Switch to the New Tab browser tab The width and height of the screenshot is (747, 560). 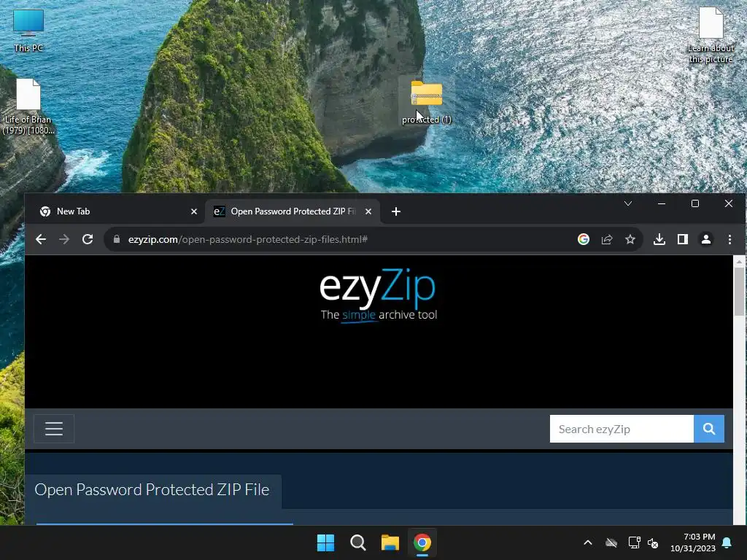(x=115, y=211)
